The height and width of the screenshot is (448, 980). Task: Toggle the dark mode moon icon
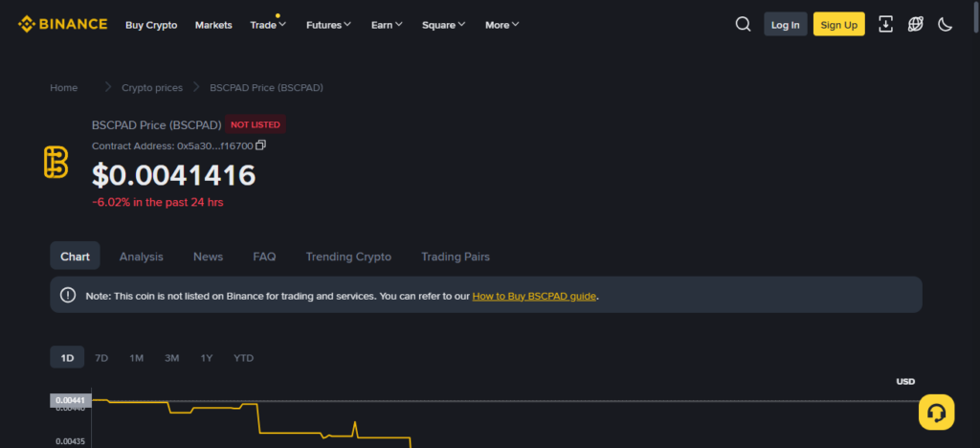pyautogui.click(x=945, y=24)
